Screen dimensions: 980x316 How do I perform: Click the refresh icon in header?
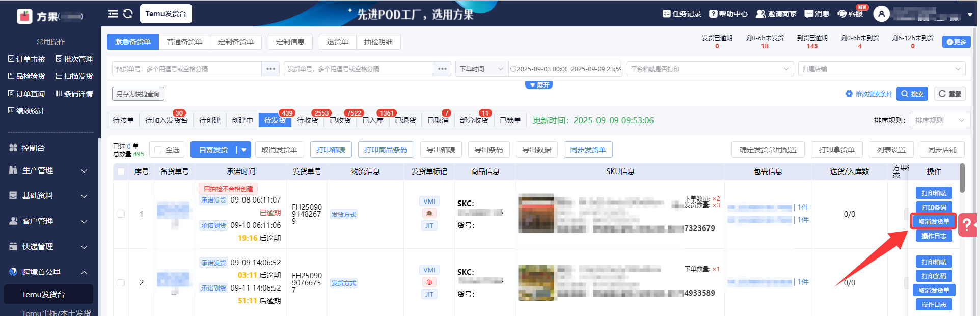[x=128, y=14]
